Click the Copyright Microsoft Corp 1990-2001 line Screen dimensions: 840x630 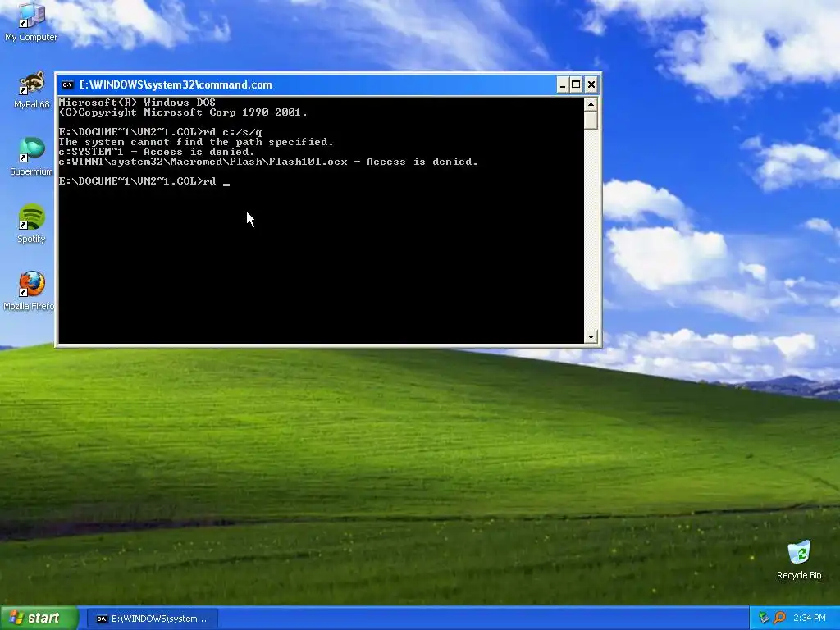(x=183, y=112)
